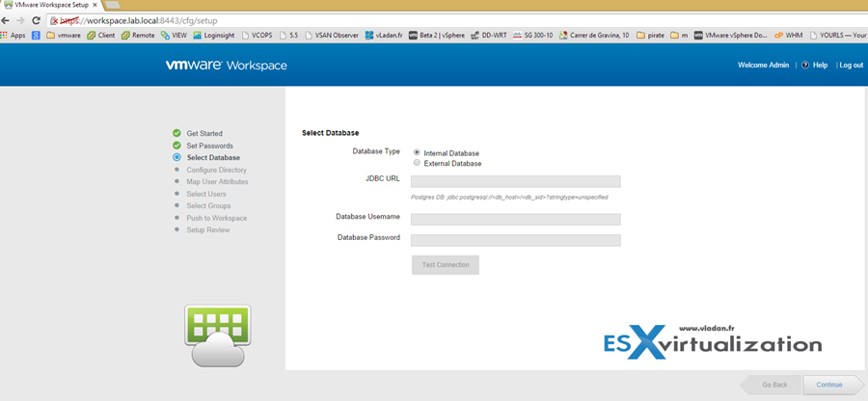The height and width of the screenshot is (401, 868).
Task: Open the Remote bookmark
Action: coord(138,35)
